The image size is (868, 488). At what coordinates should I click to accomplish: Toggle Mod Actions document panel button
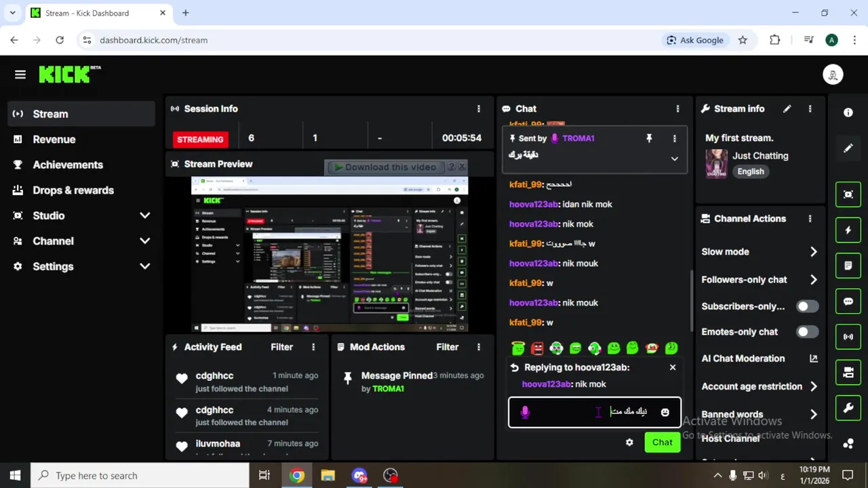848,266
